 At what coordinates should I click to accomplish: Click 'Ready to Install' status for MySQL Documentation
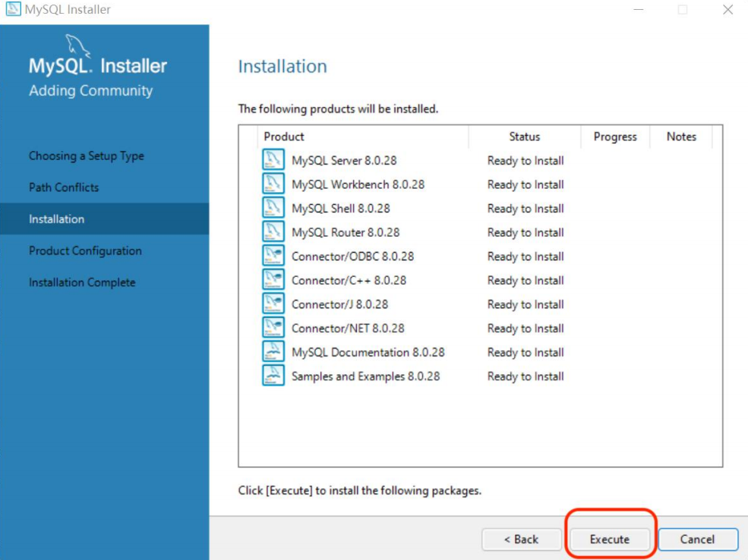(525, 352)
